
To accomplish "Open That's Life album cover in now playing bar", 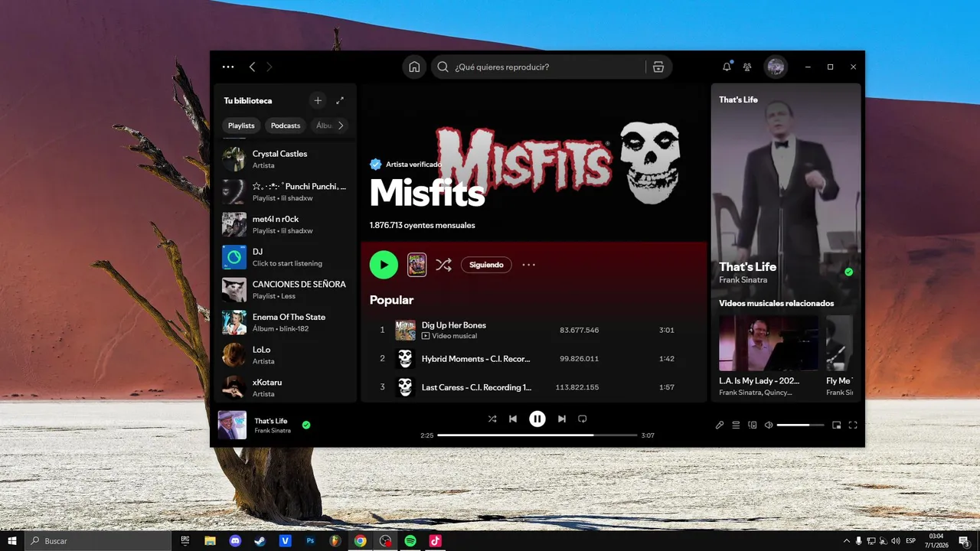I will [x=232, y=425].
